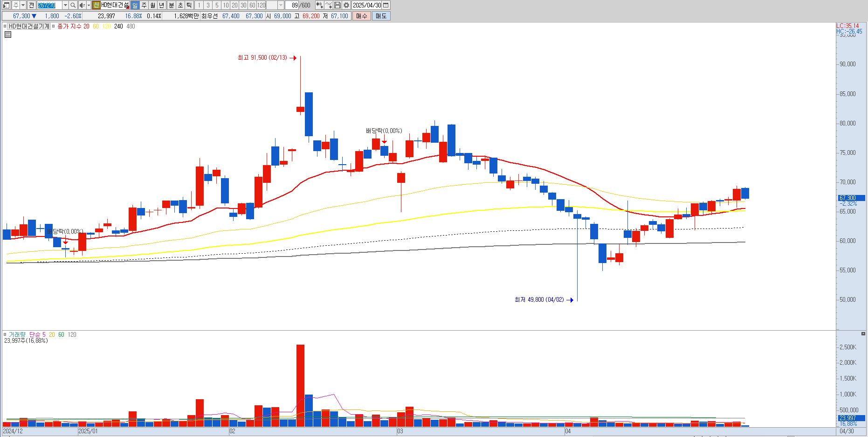The image size is (868, 437).
Task: Choose interval 3 button
Action: coord(208,5)
